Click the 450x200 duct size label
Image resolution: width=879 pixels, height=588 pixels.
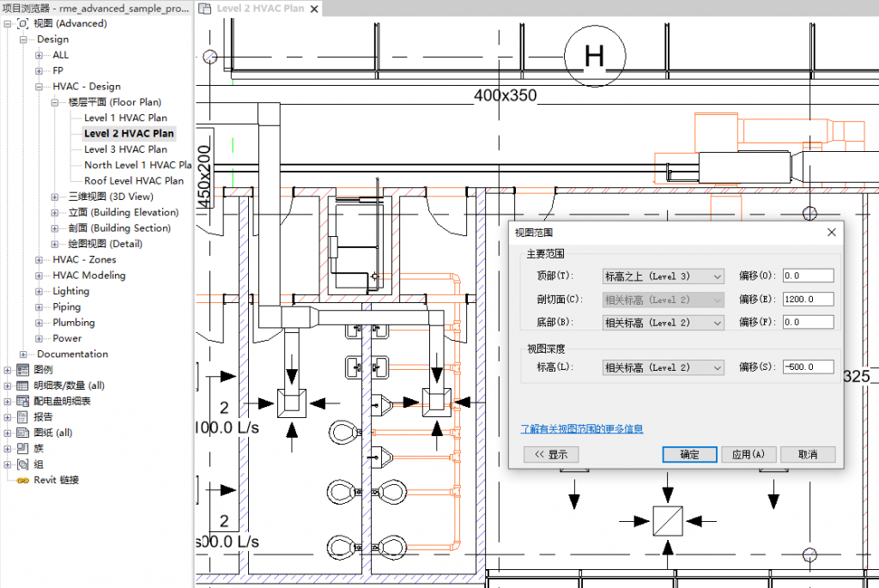point(205,176)
